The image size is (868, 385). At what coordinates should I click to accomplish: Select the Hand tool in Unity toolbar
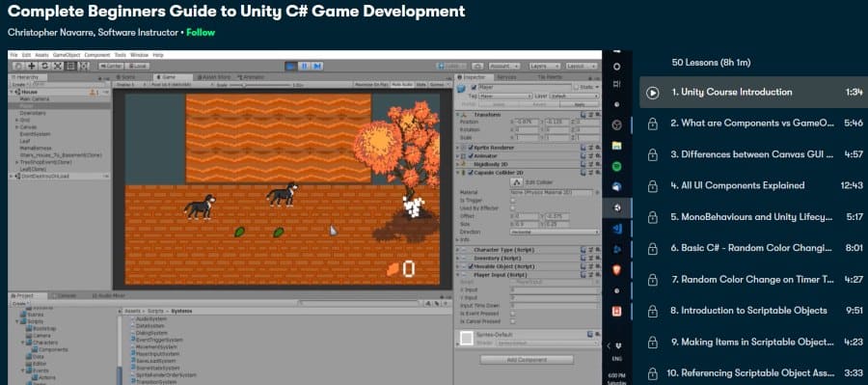pyautogui.click(x=18, y=66)
